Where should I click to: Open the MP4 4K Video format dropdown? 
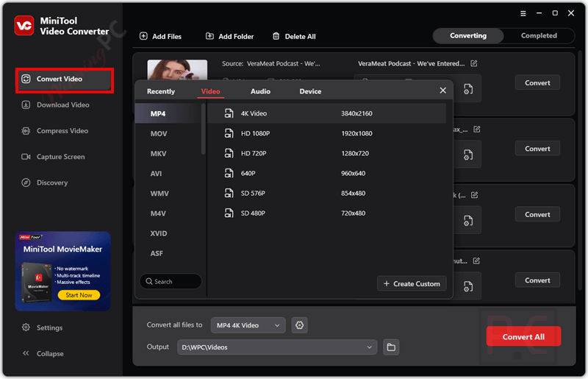click(248, 325)
